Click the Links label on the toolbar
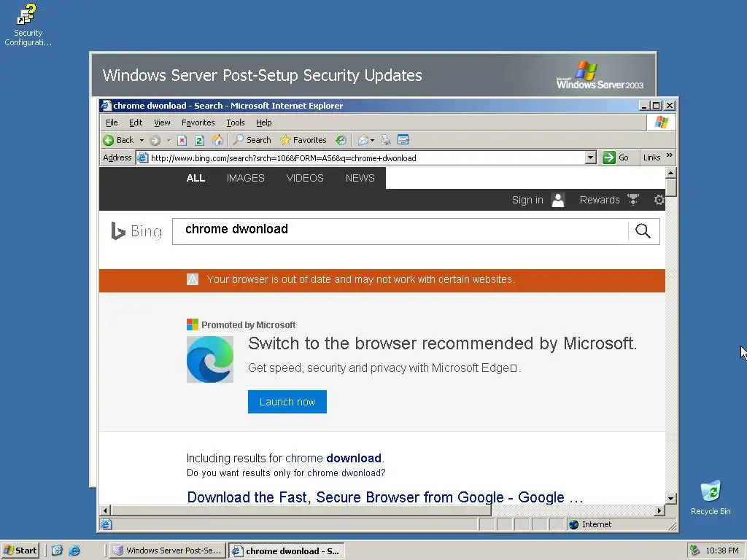 coord(651,157)
